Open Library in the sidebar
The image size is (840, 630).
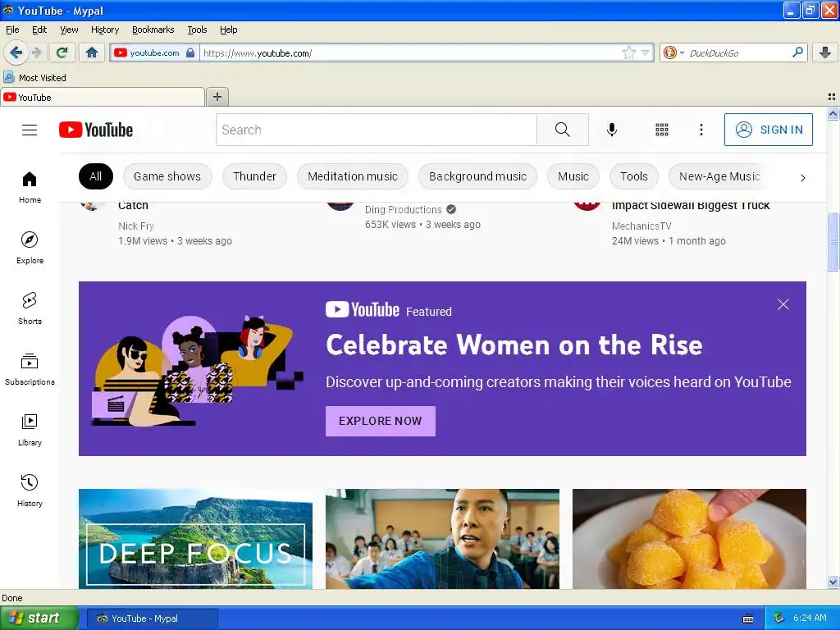(x=30, y=430)
